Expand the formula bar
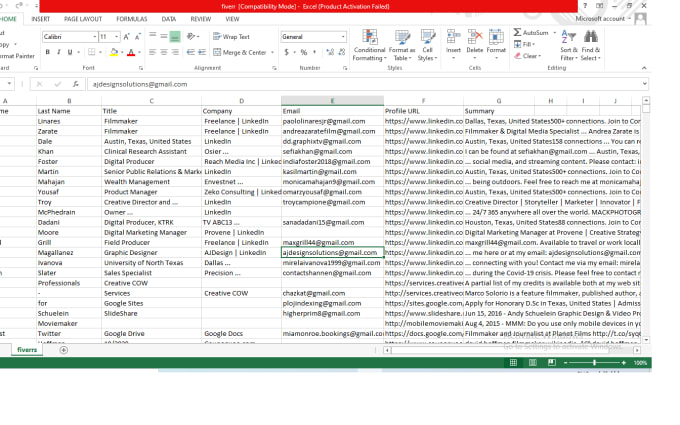Viewport: 680px width, 425px height. point(644,84)
